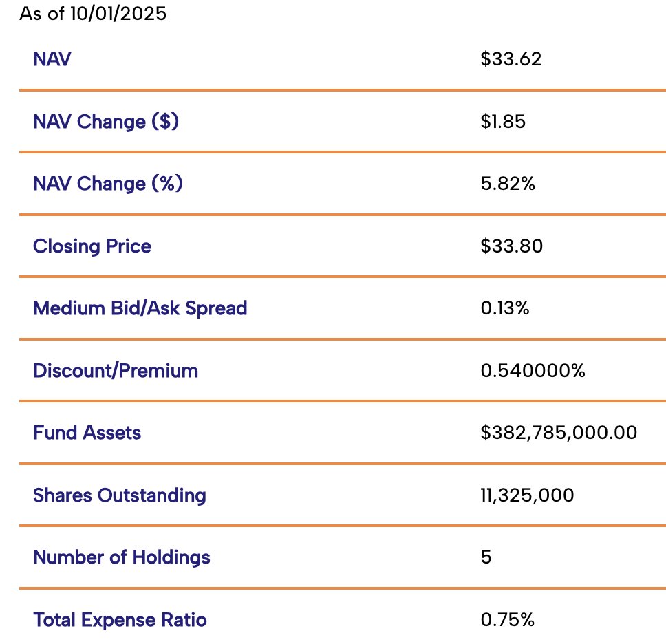This screenshot has width=666, height=644.
Task: Click the 11,325,000 shares value
Action: coord(527,495)
